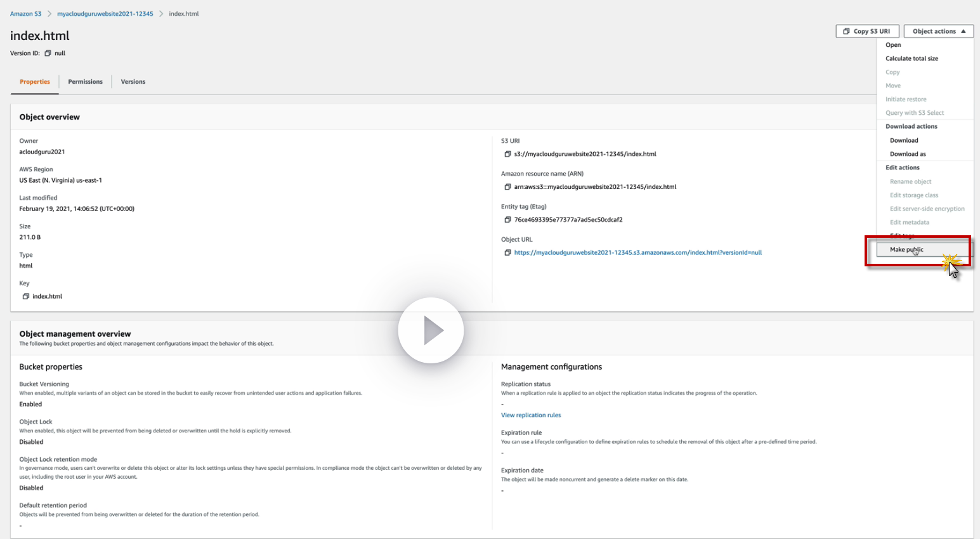Click the Expiration rule label
The height and width of the screenshot is (539, 980).
(x=521, y=433)
